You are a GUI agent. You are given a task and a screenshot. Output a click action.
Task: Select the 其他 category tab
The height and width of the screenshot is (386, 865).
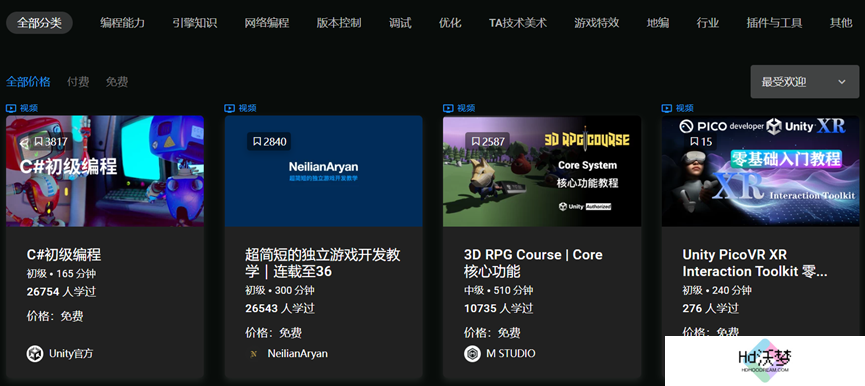pos(841,23)
